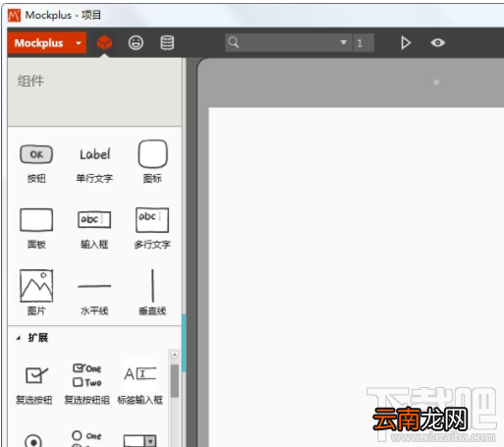504x447 pixels.
Task: Start the prototype preview with play button
Action: point(406,43)
